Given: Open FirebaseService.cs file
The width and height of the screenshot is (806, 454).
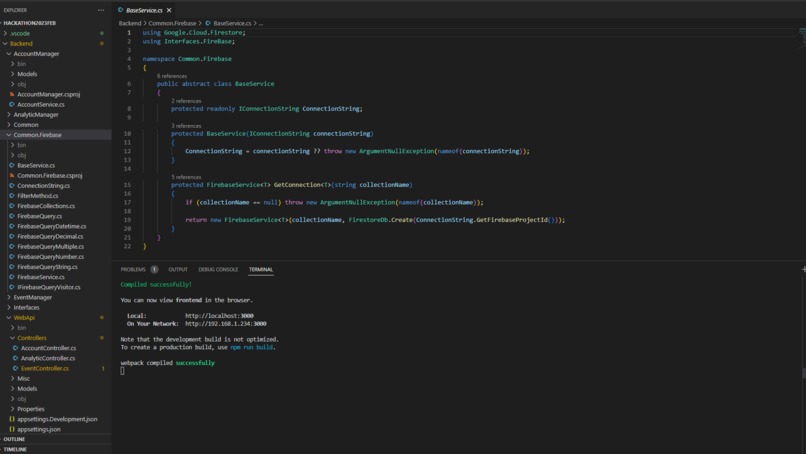Looking at the screenshot, I should (41, 277).
